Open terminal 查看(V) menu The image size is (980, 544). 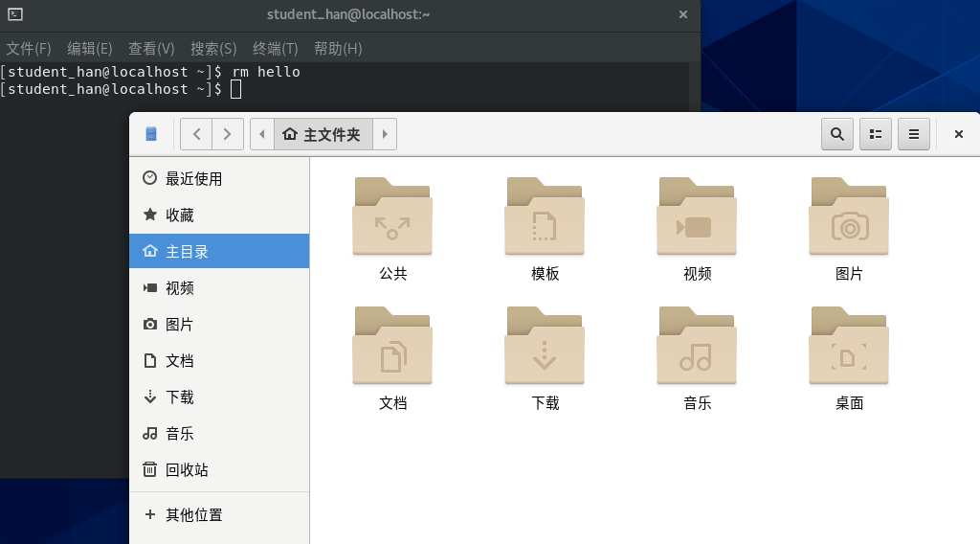(151, 48)
